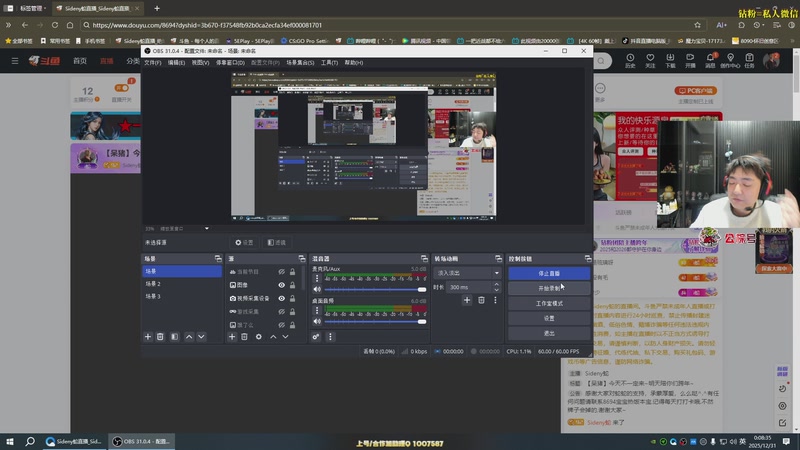Click the 退出 button in OBS controls

[x=549, y=333]
